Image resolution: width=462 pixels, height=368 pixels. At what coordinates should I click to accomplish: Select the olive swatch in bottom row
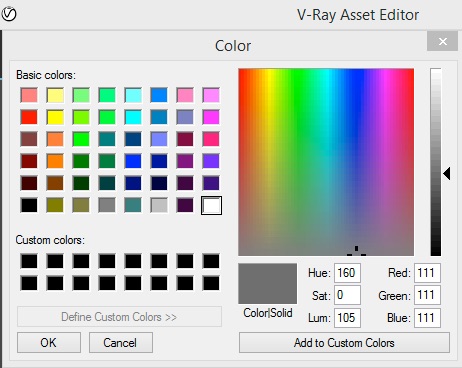pyautogui.click(x=55, y=205)
